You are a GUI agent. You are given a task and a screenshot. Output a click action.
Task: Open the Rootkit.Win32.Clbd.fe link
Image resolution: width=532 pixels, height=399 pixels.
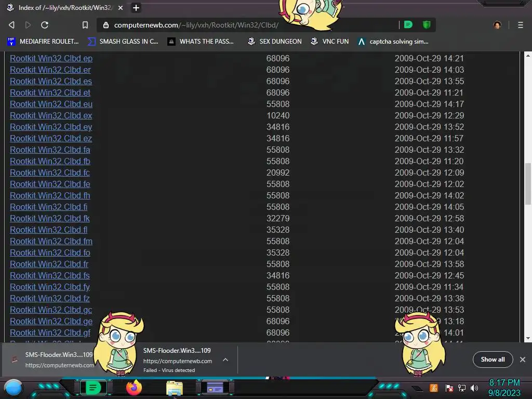(x=50, y=184)
